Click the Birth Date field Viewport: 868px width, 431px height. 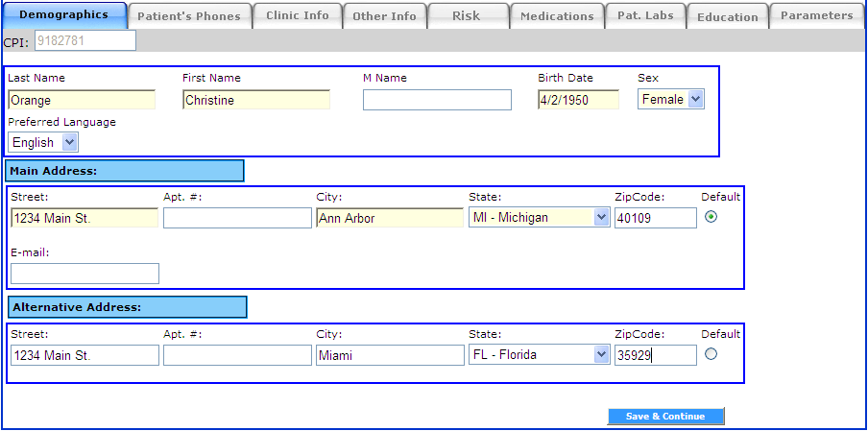578,100
